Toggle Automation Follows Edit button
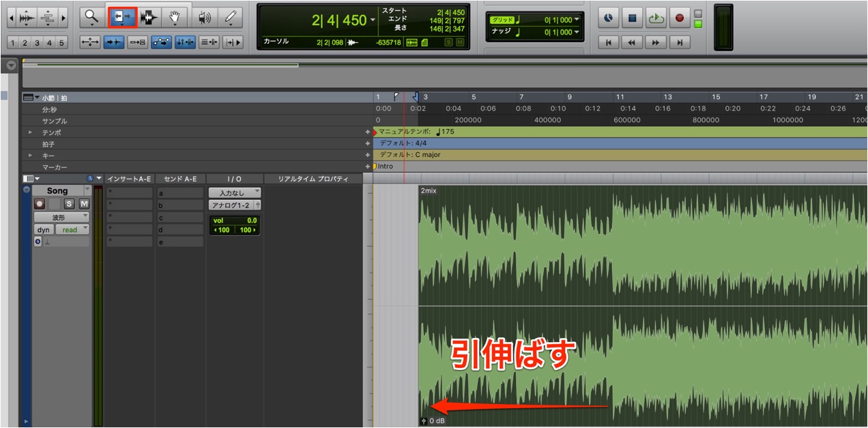 [x=162, y=42]
